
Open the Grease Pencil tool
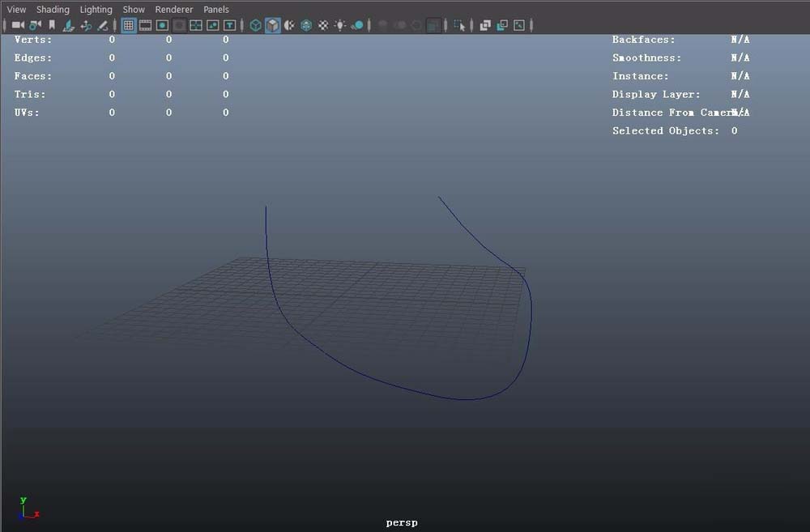[x=103, y=25]
